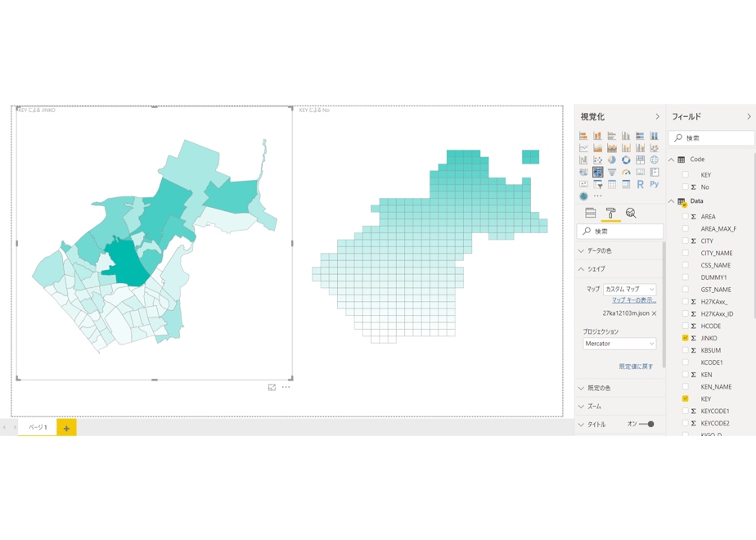This screenshot has height=540, width=756.
Task: Select the ribbon chart visual
Action: [x=655, y=148]
